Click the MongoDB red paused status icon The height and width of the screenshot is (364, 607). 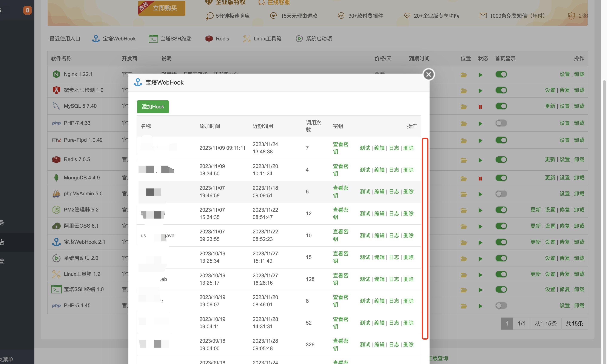(x=480, y=178)
